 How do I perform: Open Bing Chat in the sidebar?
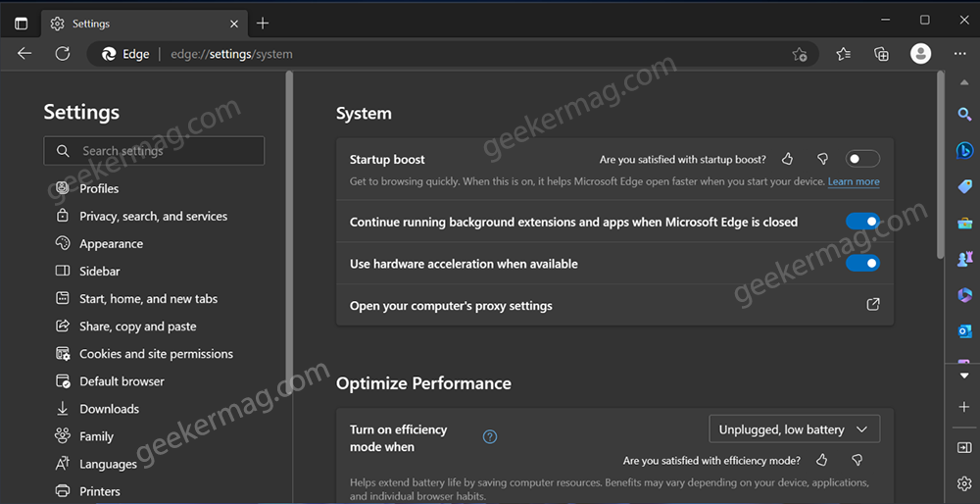964,151
